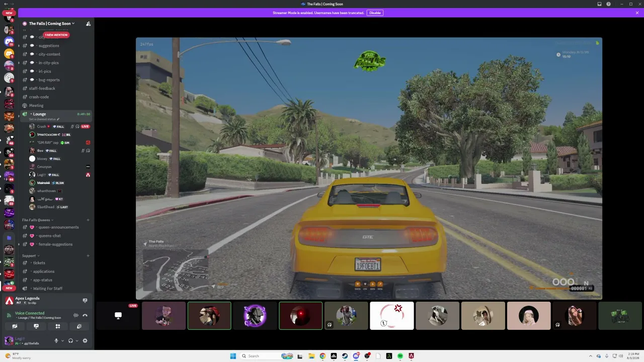Viewport: 644px width, 362px height.
Task: Jump to the 1 New Mention pill
Action: [x=56, y=35]
